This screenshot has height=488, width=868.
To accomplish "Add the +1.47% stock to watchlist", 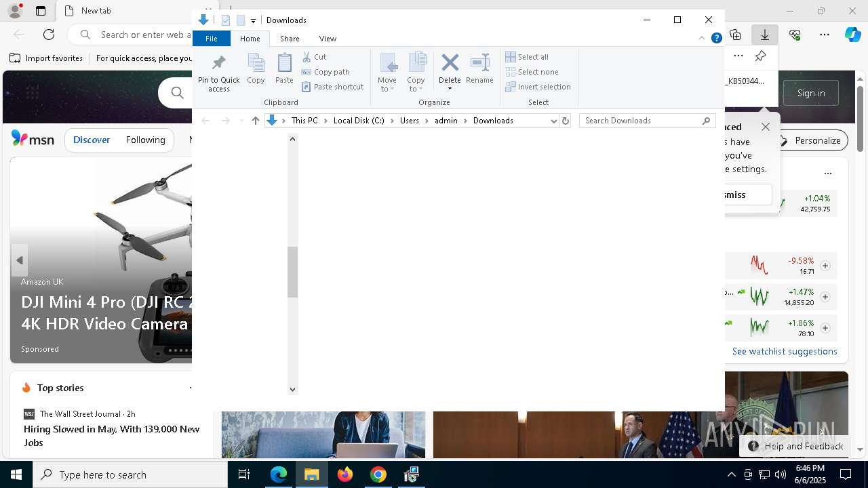I will pyautogui.click(x=825, y=297).
